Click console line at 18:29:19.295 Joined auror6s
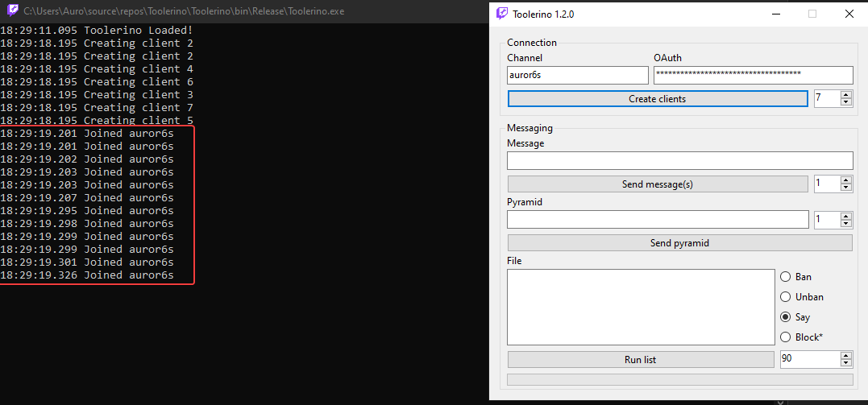The height and width of the screenshot is (405, 868). 87,210
